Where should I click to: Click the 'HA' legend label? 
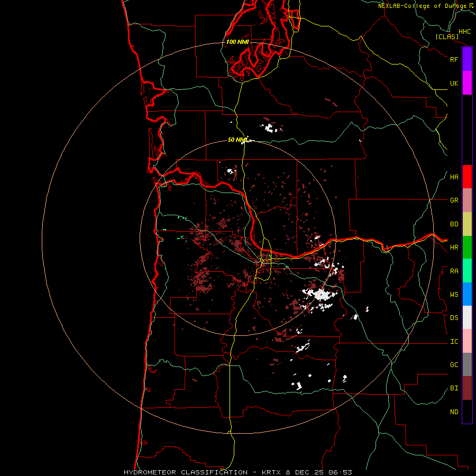click(x=454, y=177)
